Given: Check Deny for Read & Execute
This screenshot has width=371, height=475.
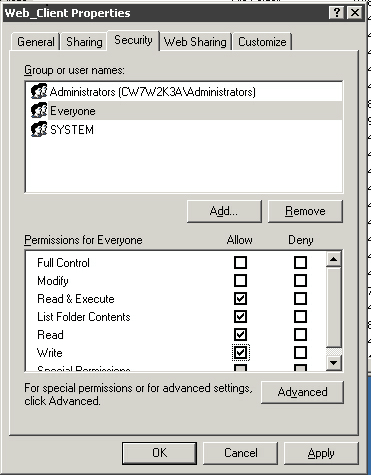Looking at the screenshot, I should (x=300, y=299).
